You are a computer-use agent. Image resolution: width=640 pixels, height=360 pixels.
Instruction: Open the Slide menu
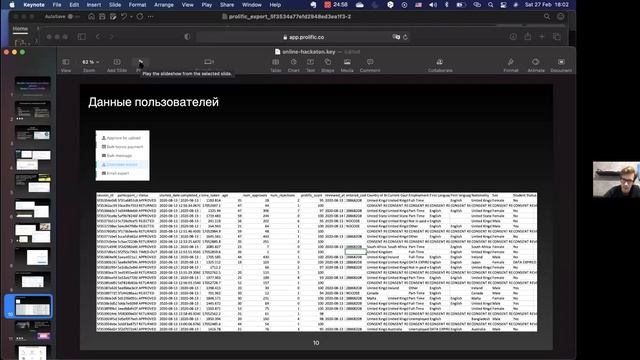click(x=115, y=5)
